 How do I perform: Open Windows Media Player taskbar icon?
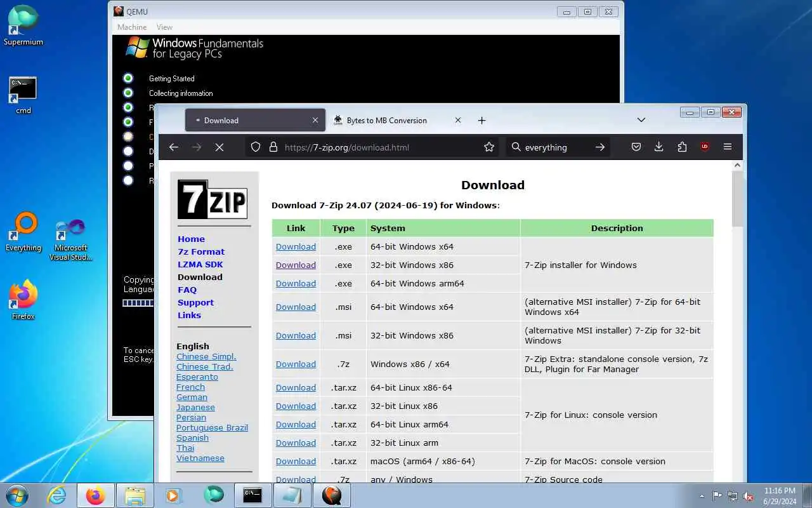(174, 495)
